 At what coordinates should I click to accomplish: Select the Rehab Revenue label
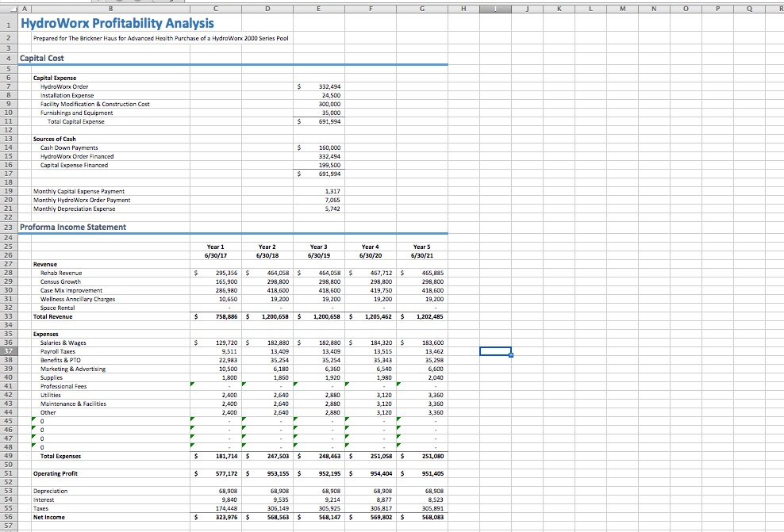61,274
